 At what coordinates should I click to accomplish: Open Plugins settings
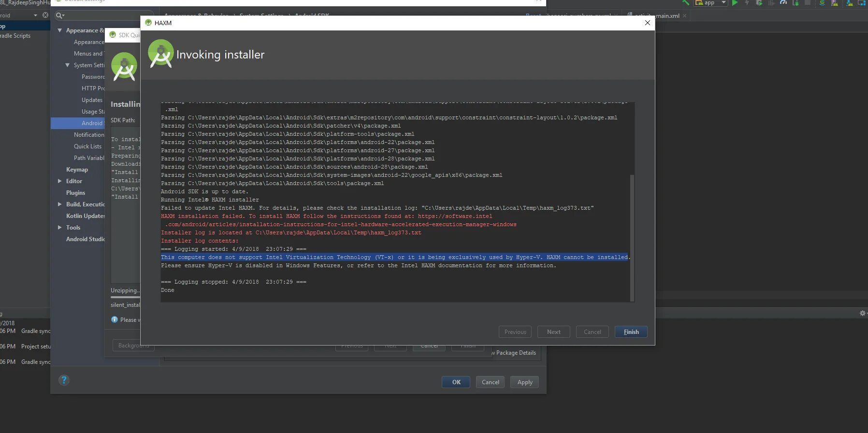pyautogui.click(x=75, y=193)
